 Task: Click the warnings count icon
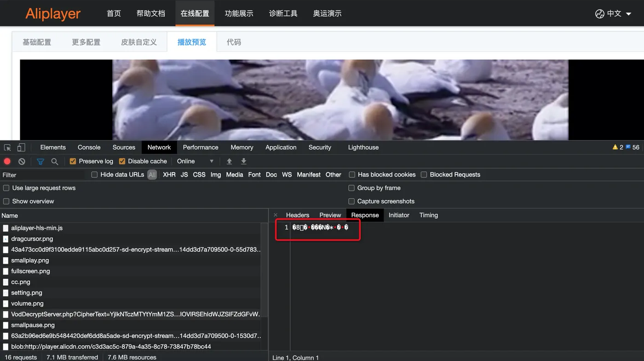(615, 147)
